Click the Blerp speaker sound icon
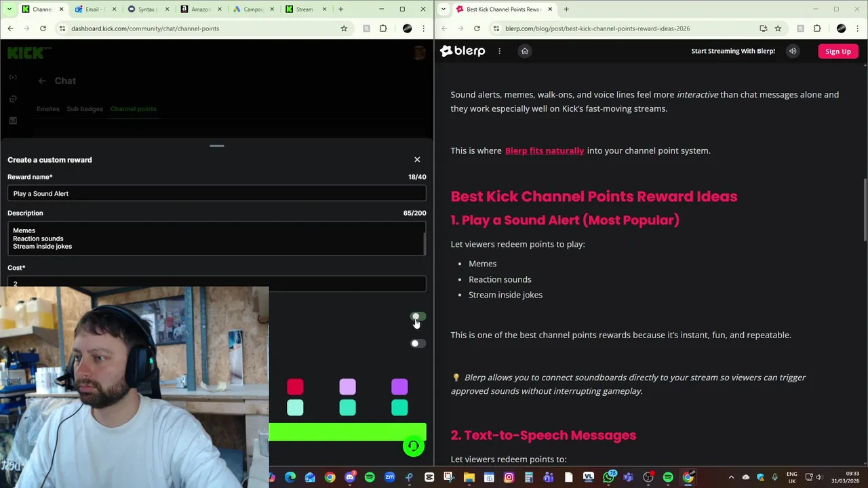 [x=793, y=51]
